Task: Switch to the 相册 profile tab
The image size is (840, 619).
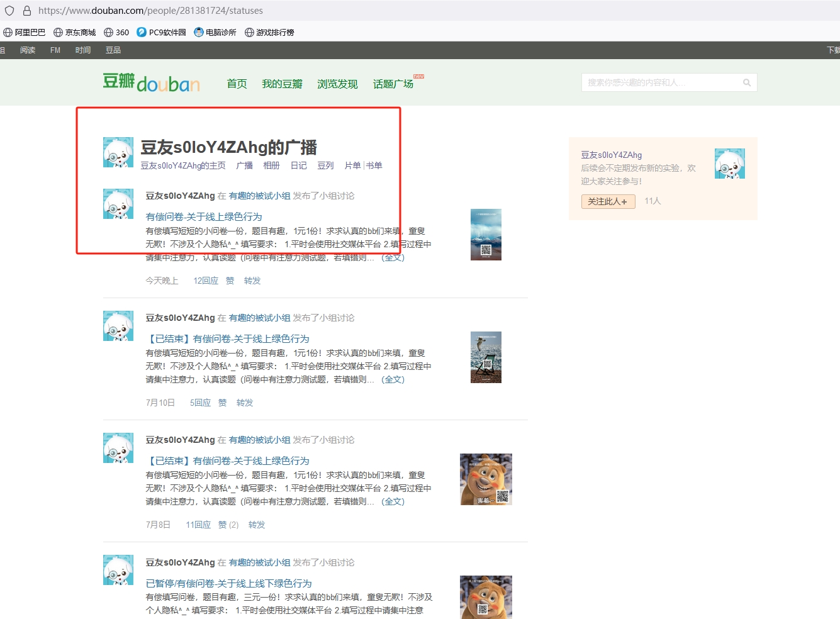Action: (271, 165)
